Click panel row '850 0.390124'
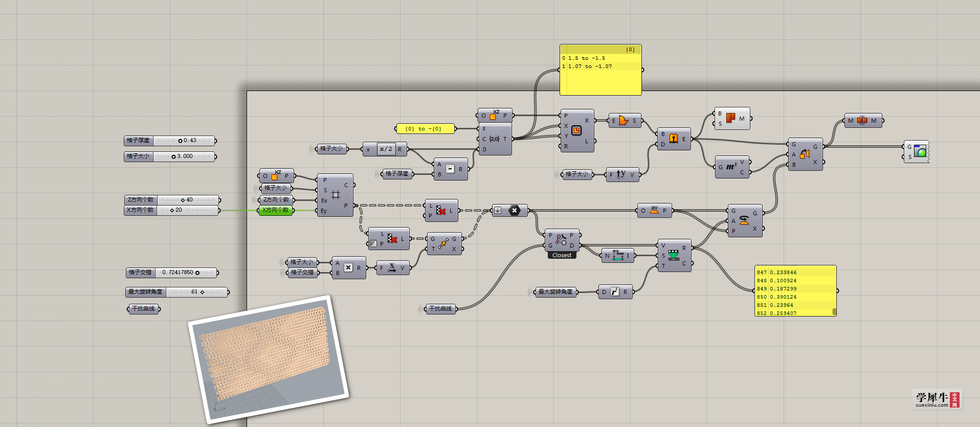The image size is (980, 427). click(x=793, y=297)
